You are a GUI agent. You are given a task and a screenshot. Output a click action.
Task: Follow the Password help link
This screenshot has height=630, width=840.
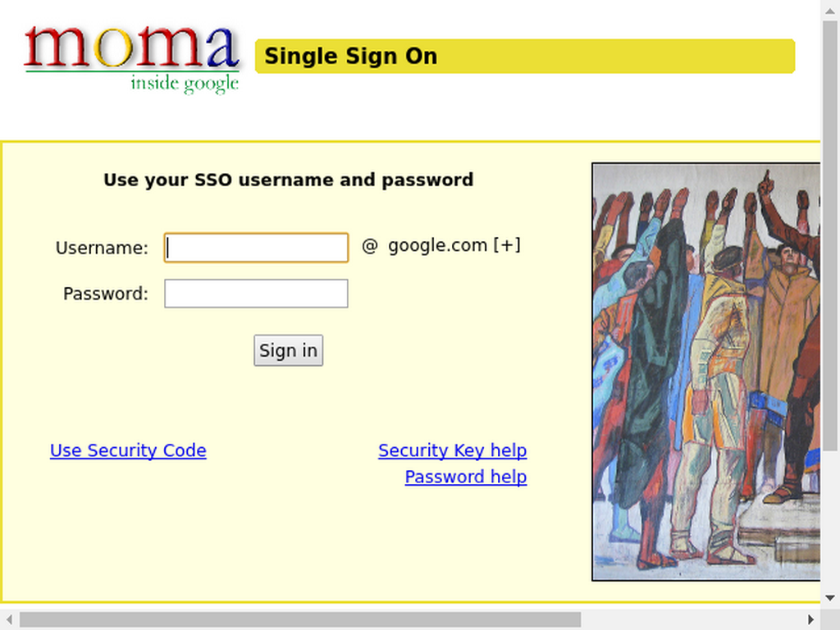(466, 477)
